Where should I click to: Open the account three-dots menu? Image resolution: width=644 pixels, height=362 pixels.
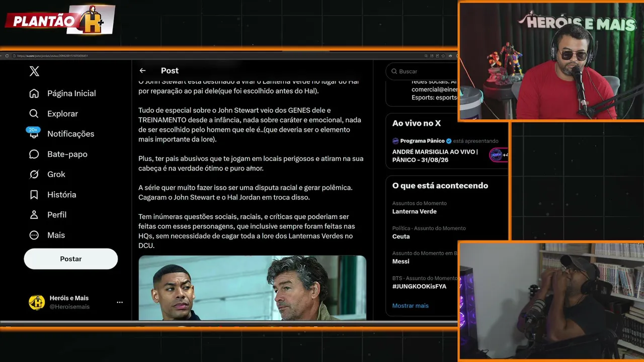[120, 302]
